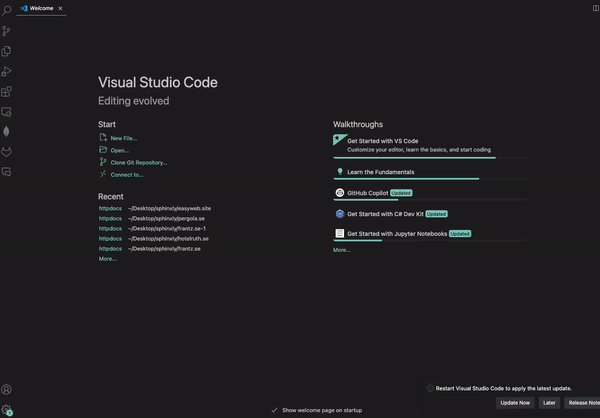Screen dimensions: 600x418
Task: Click More... under Walkthroughs list
Action: (342, 250)
